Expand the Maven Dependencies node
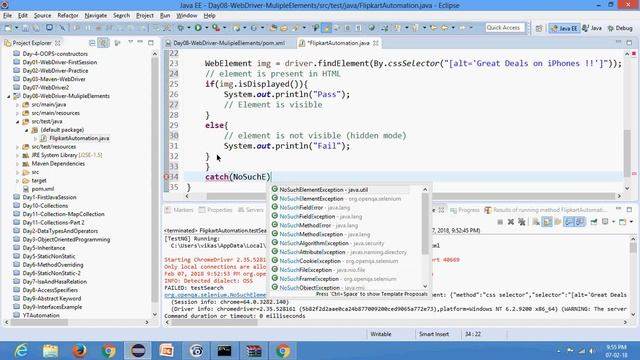Screen dimensions: 640x360 click(x=18, y=164)
